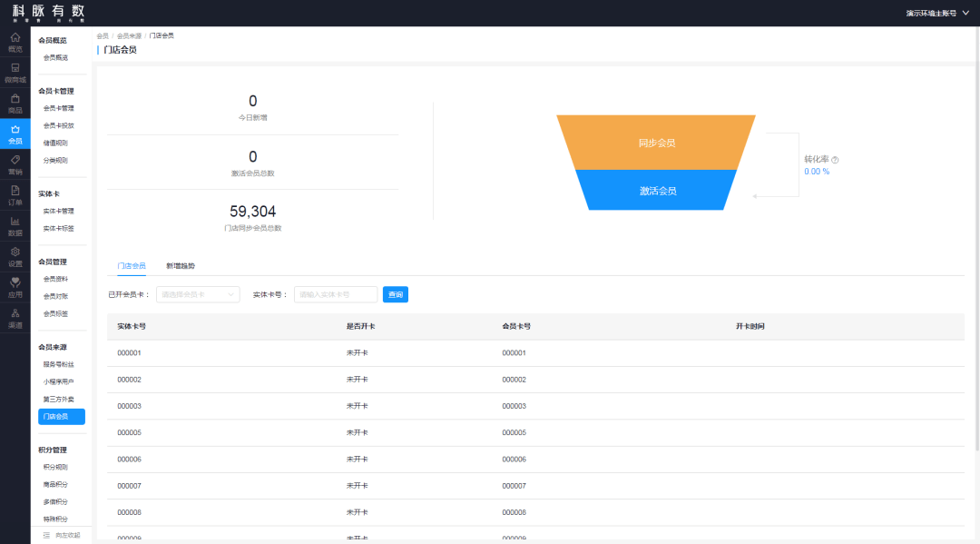Navigate to 小程序用户 menu item
Screen dimensions: 980x544
pyautogui.click(x=58, y=381)
